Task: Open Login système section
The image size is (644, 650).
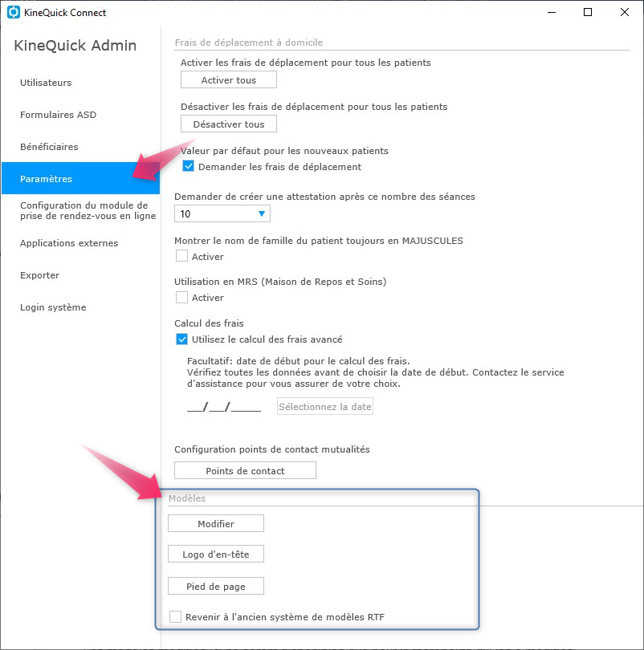Action: tap(53, 307)
